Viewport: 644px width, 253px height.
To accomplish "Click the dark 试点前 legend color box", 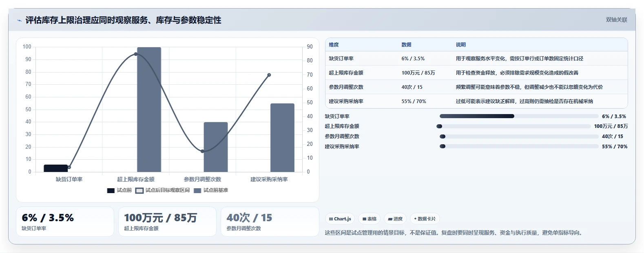I will [111, 191].
